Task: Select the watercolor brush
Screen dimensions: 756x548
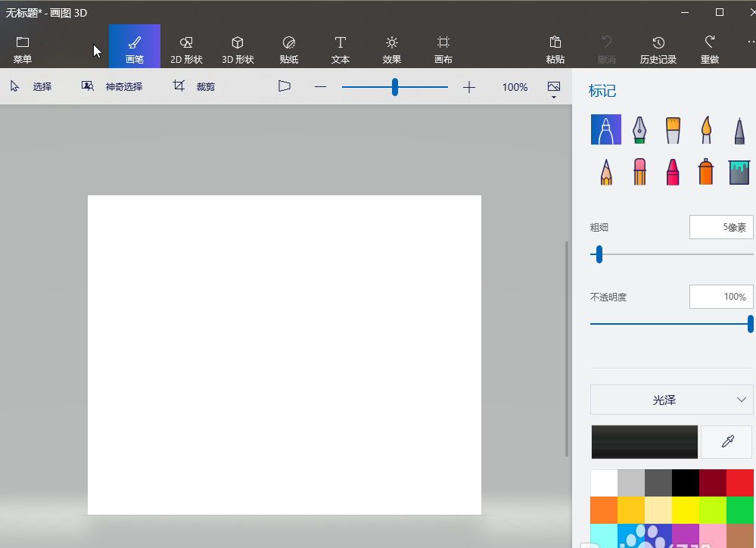Action: pos(706,129)
